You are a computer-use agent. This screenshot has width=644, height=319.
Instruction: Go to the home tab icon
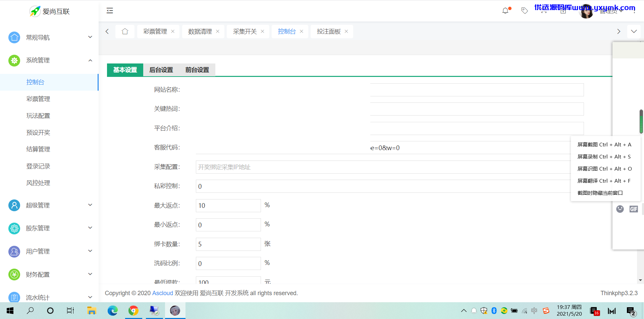[x=125, y=31]
